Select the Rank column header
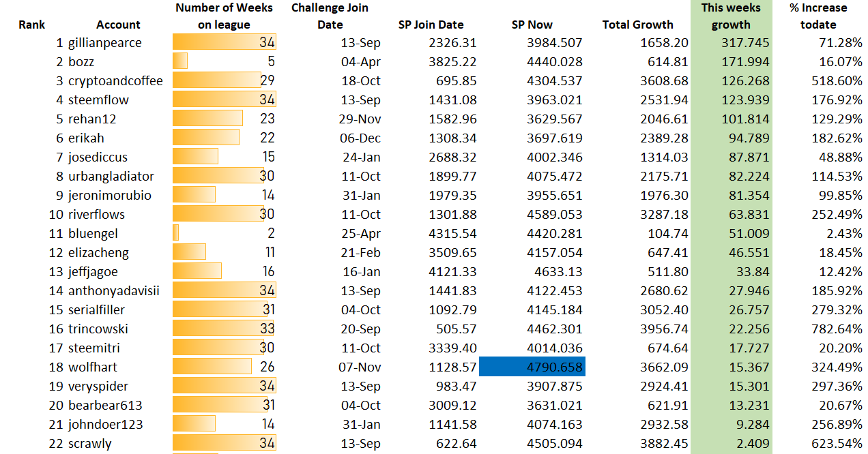The image size is (868, 454). (31, 25)
